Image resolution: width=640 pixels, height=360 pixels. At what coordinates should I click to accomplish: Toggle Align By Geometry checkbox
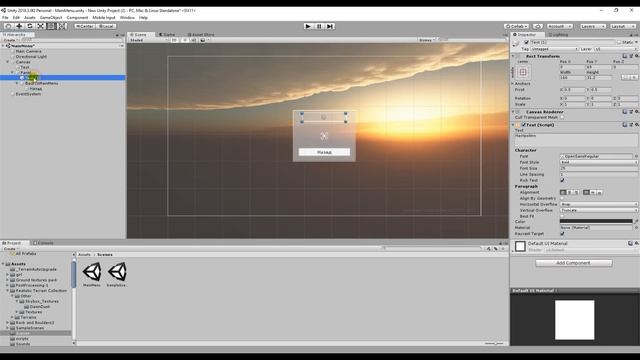pos(562,198)
